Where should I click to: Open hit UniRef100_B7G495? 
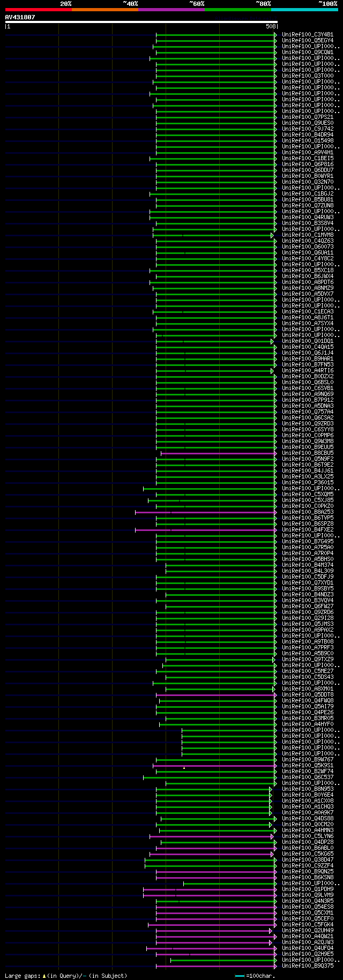308,542
